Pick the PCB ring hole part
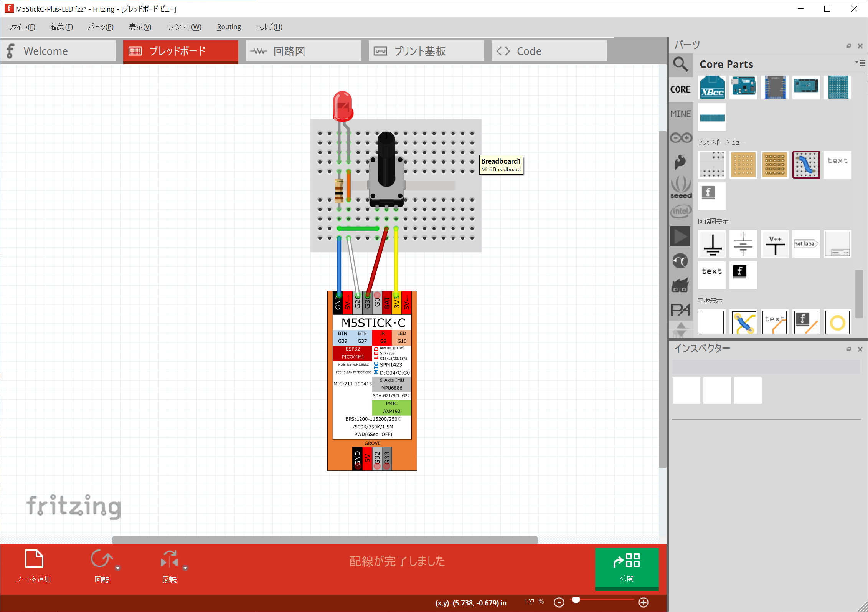This screenshot has height=612, width=868. [x=838, y=322]
